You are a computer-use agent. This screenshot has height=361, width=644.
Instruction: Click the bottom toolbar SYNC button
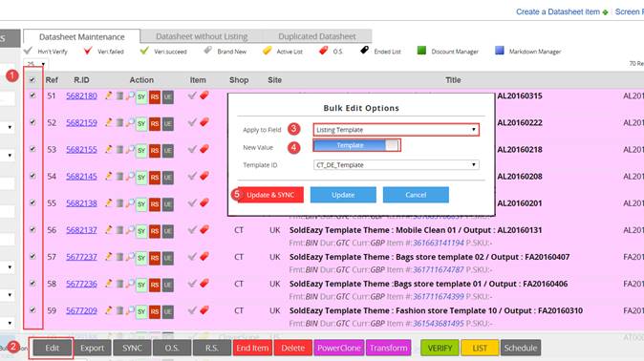132,348
